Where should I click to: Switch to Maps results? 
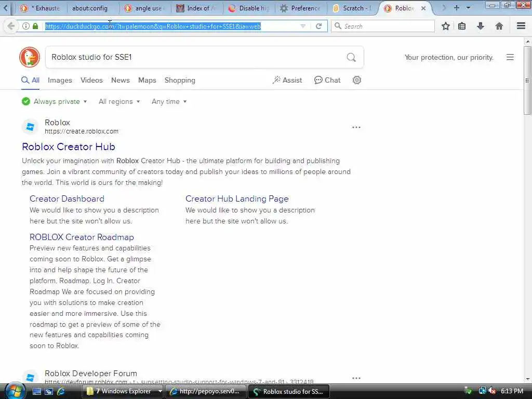coord(147,80)
